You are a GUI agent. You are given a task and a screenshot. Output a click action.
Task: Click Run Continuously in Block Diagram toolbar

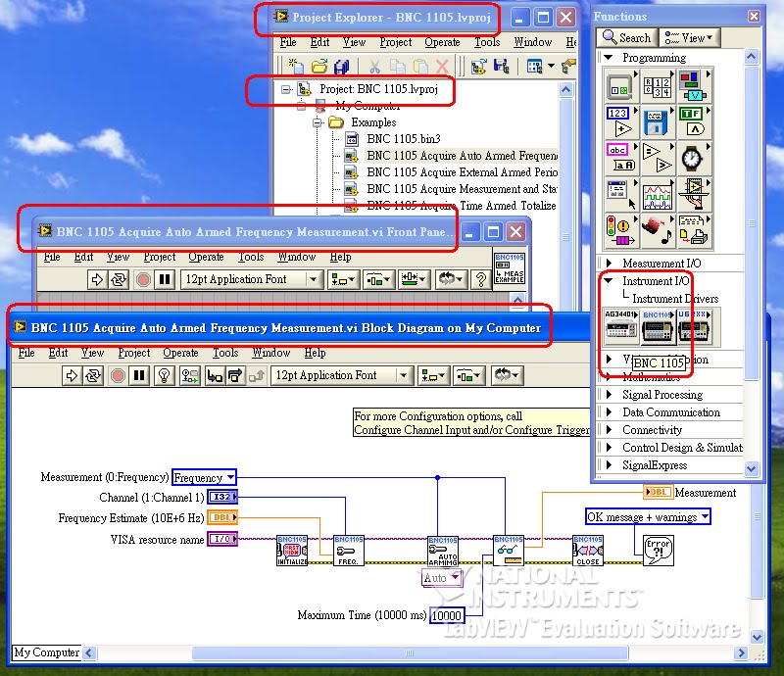coord(93,375)
